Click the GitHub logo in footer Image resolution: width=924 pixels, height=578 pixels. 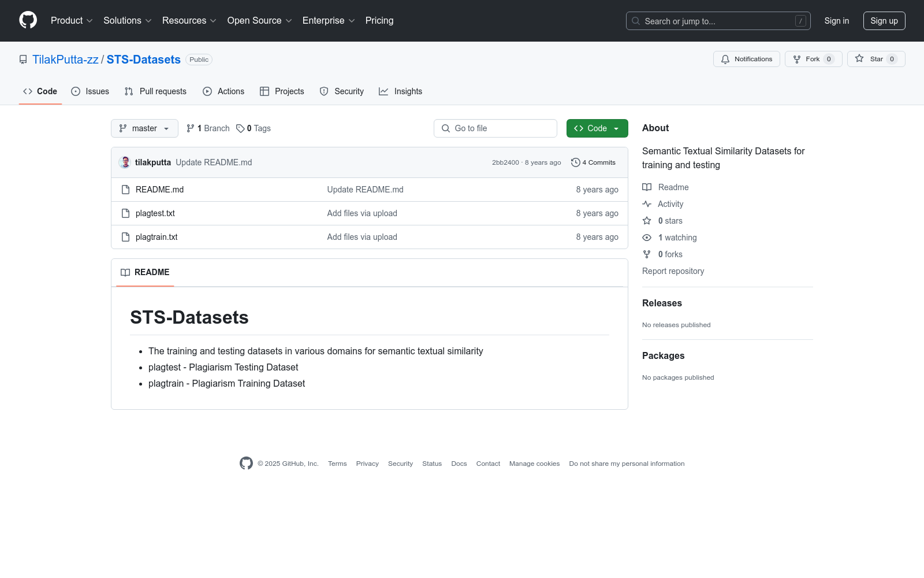click(x=246, y=464)
